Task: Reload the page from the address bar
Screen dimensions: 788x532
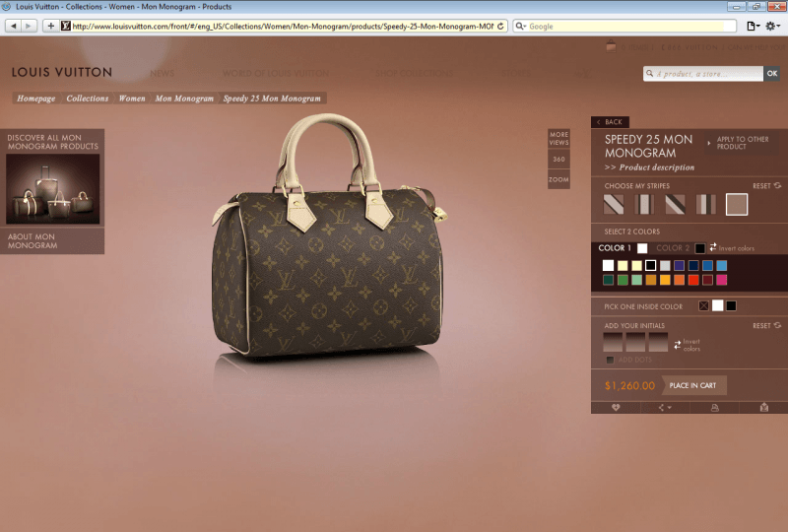Action: tap(500, 27)
